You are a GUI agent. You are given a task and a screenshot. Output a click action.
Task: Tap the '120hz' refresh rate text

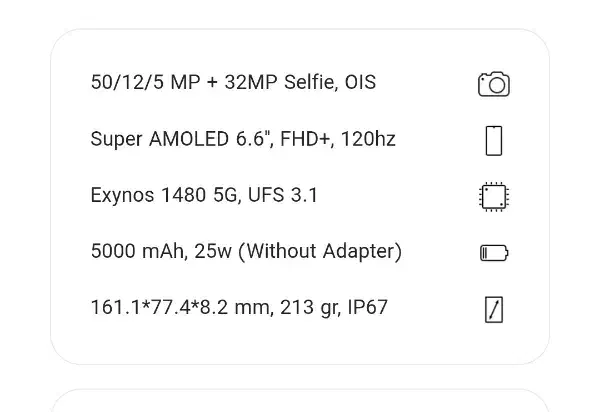(368, 139)
